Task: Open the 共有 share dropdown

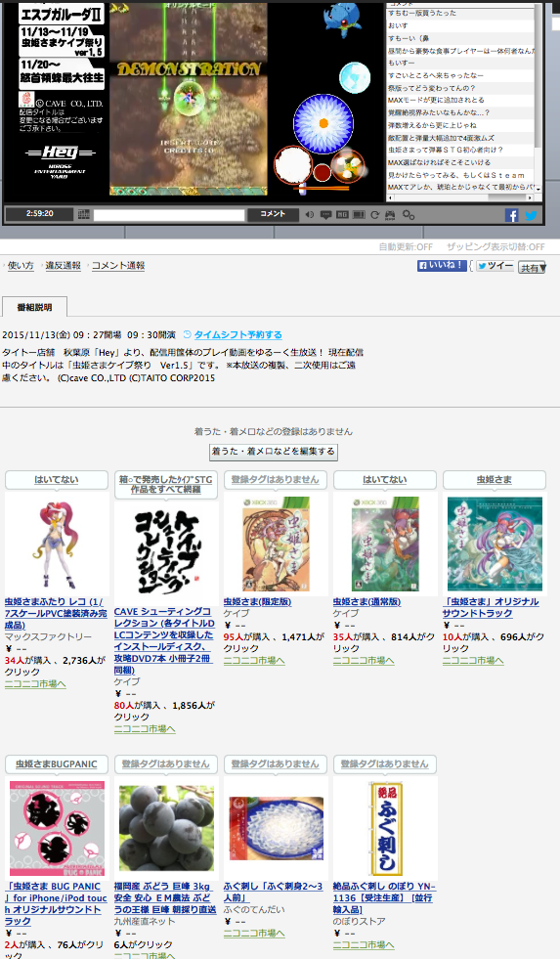Action: [x=532, y=267]
